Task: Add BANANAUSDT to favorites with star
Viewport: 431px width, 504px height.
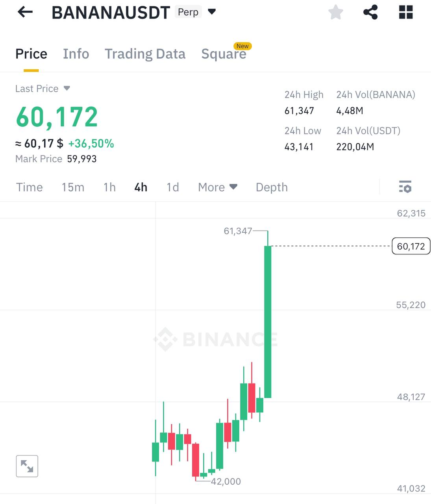Action: [x=336, y=12]
